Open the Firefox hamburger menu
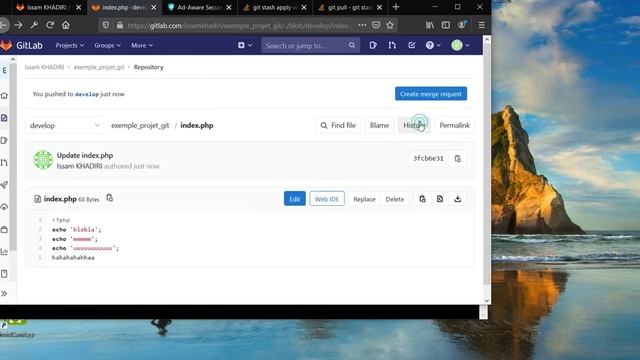Image resolution: width=640 pixels, height=360 pixels. pos(482,25)
